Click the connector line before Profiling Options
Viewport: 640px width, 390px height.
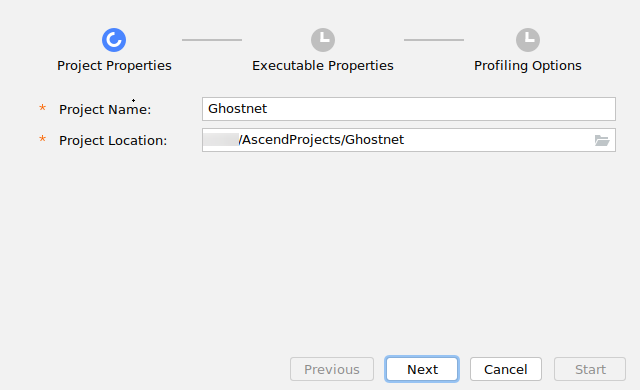434,40
